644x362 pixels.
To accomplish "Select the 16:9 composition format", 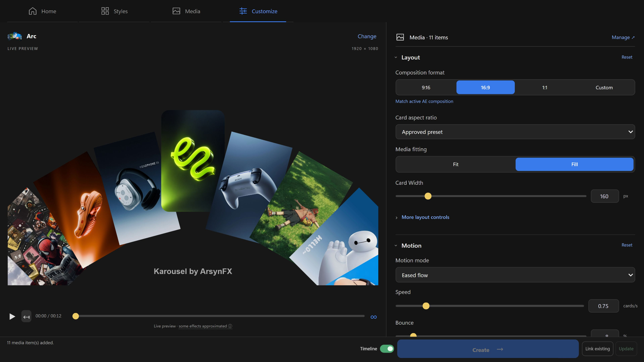I will pos(486,87).
